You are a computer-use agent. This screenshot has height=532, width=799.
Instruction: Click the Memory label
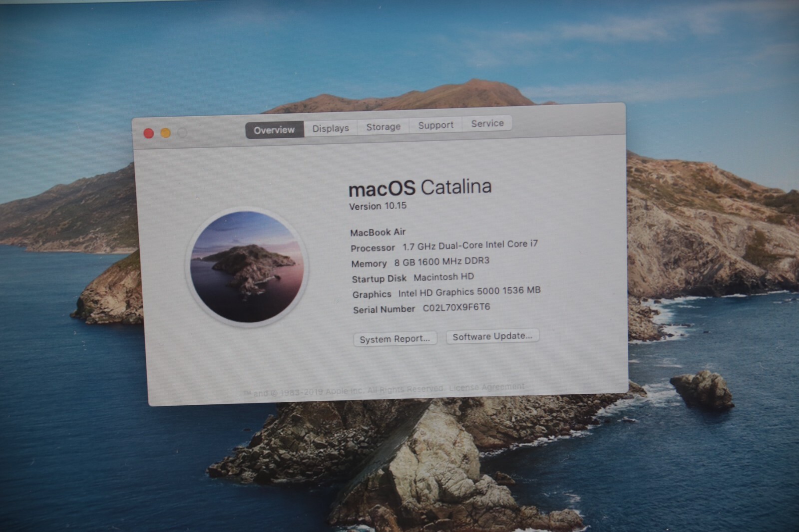(369, 264)
